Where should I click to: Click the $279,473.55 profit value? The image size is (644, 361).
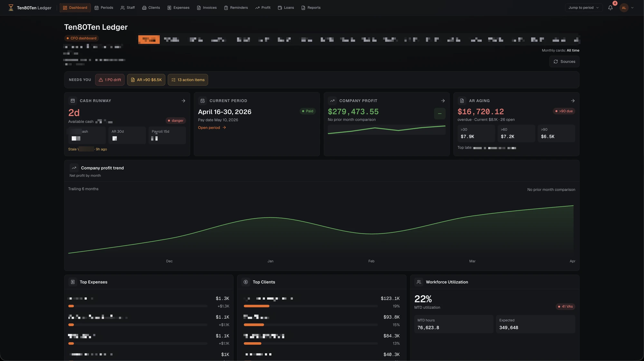[x=353, y=112]
